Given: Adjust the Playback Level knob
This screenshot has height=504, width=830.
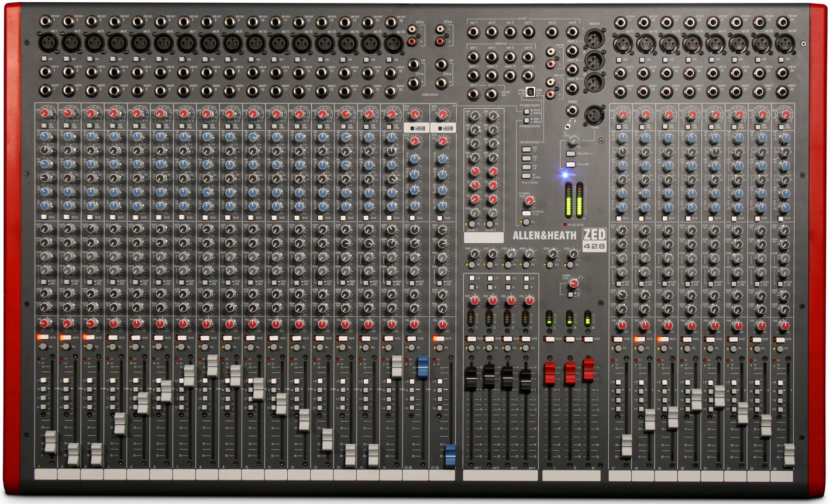Looking at the screenshot, I should pos(529,201).
